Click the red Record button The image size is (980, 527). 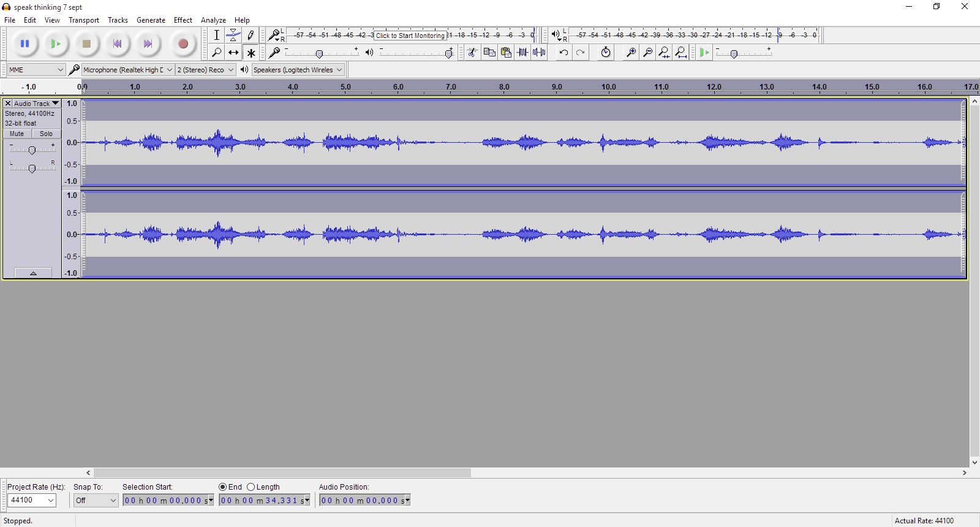(x=183, y=44)
